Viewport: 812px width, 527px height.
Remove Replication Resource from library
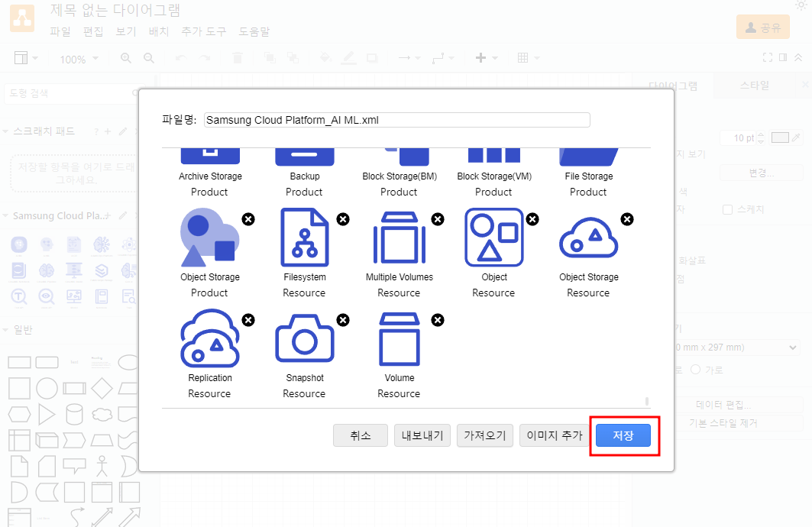tap(248, 321)
